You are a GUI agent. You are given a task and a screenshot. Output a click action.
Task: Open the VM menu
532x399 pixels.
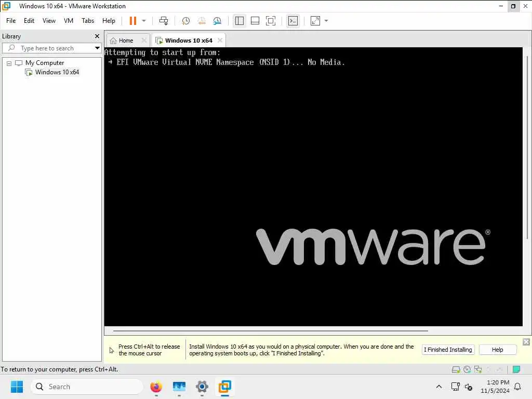point(69,21)
